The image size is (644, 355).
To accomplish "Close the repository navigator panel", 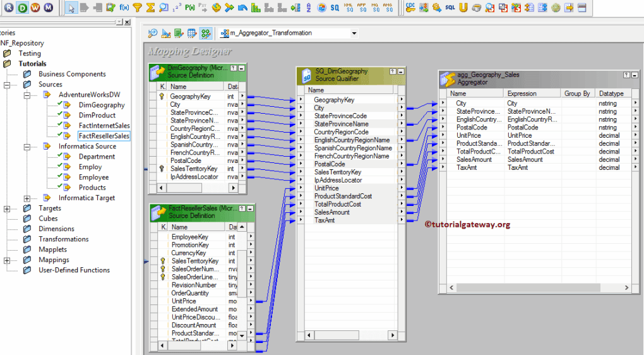I will click(x=128, y=22).
